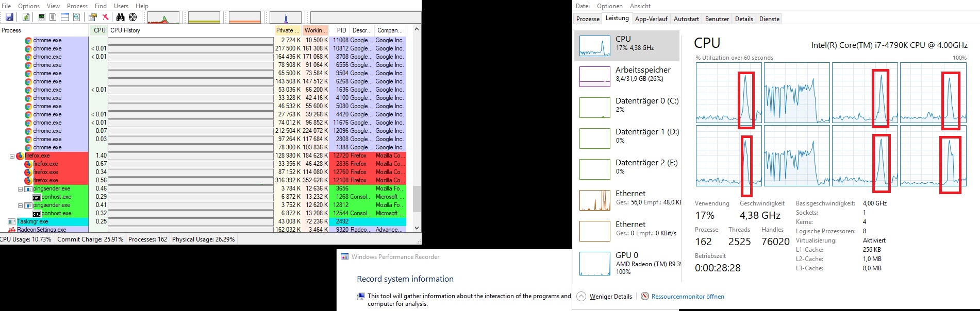Image resolution: width=980 pixels, height=311 pixels.
Task: Click the Taskmgr.exe process icon
Action: pos(12,221)
